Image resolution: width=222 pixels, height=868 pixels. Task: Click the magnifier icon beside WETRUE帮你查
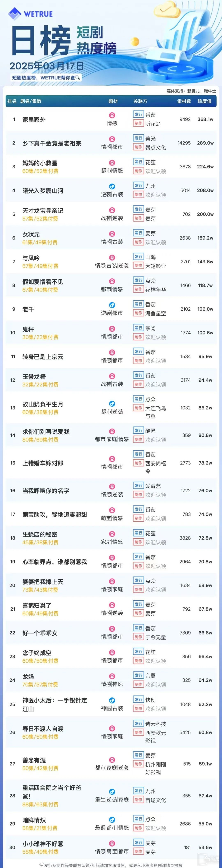point(78,78)
